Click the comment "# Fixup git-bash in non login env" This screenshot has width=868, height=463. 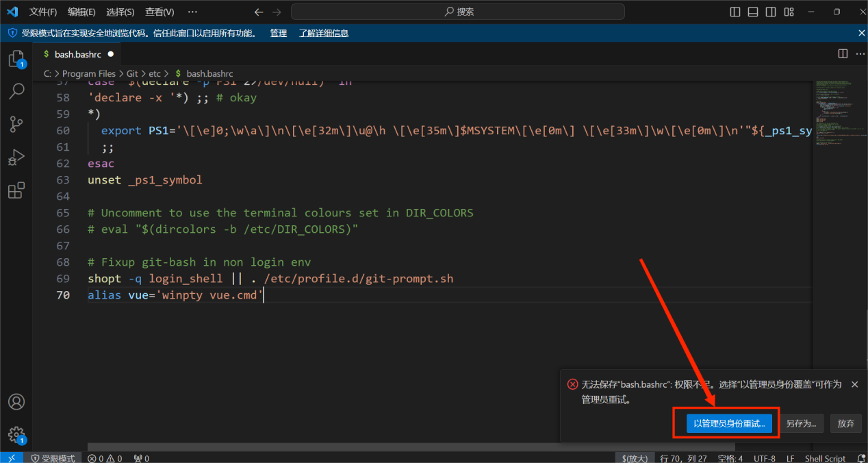(x=199, y=262)
